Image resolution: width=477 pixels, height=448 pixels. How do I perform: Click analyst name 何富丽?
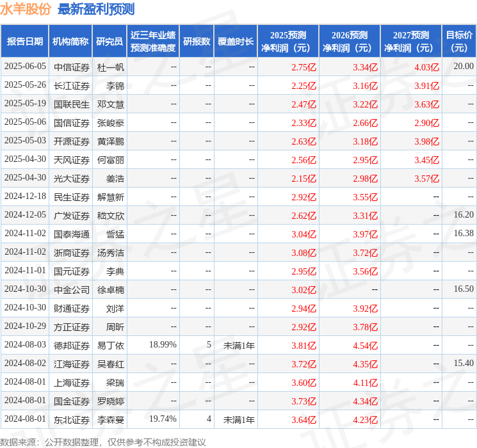(x=110, y=160)
